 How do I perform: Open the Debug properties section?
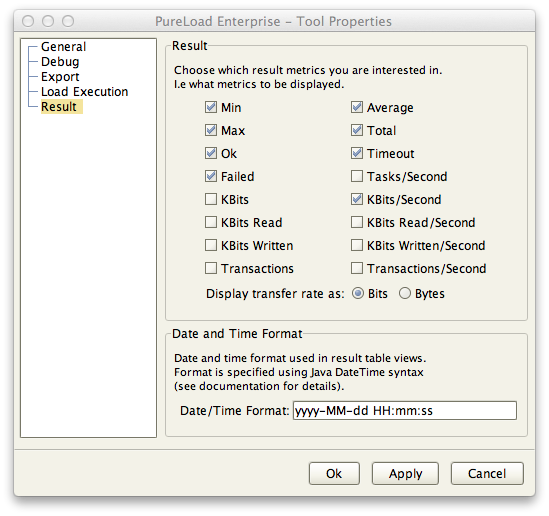[x=60, y=62]
